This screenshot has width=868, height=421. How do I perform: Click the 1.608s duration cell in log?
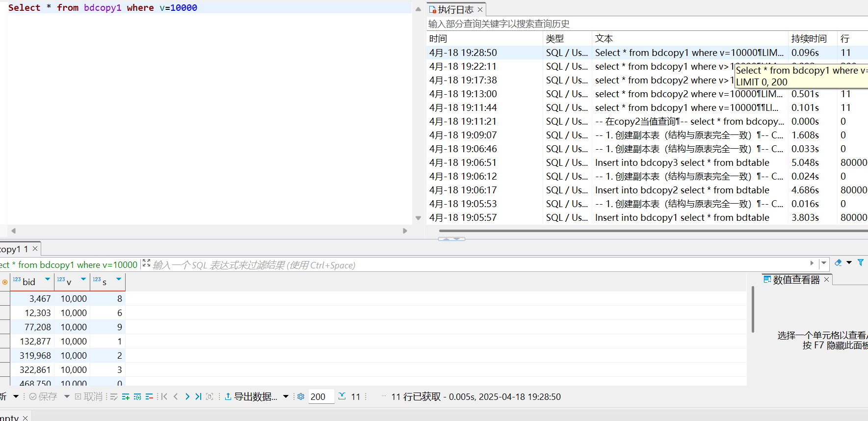812,135
